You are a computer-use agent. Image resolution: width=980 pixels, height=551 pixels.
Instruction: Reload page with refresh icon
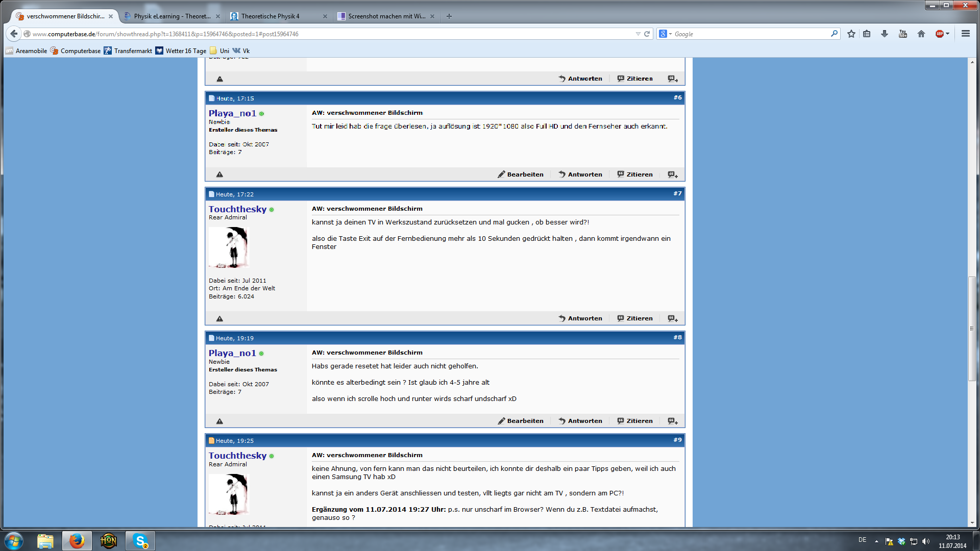click(x=647, y=34)
